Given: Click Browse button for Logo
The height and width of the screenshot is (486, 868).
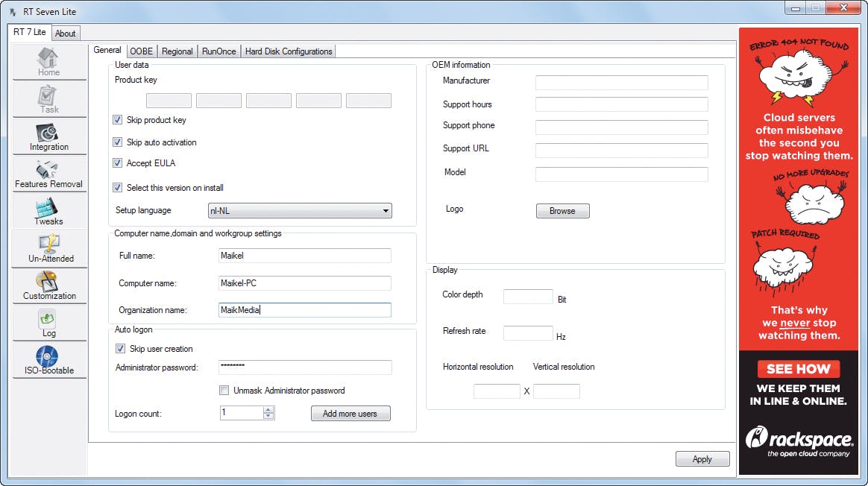Looking at the screenshot, I should coord(562,211).
